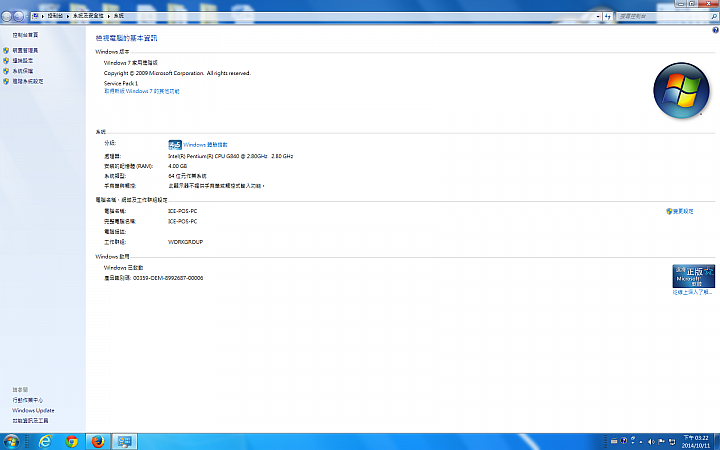This screenshot has height=450, width=720.
Task: Open 行動作業中心 link in the sidebar
Action: coord(28,400)
